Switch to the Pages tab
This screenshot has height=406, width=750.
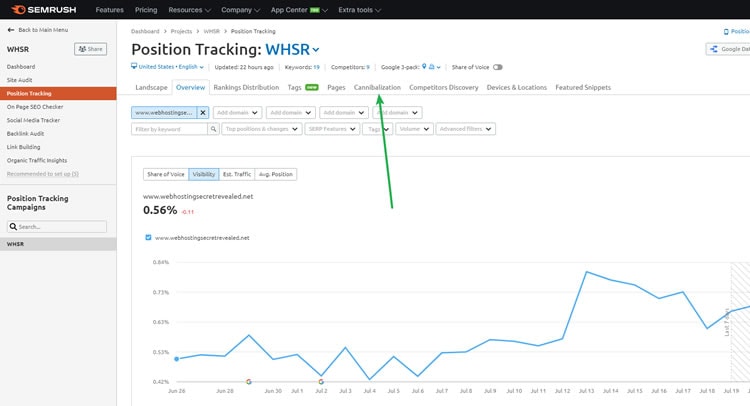point(336,88)
